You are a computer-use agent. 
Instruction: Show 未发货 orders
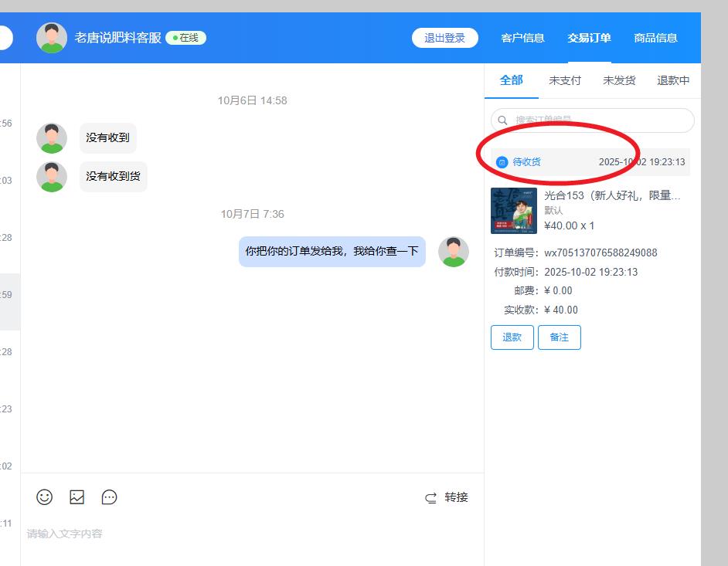[619, 80]
